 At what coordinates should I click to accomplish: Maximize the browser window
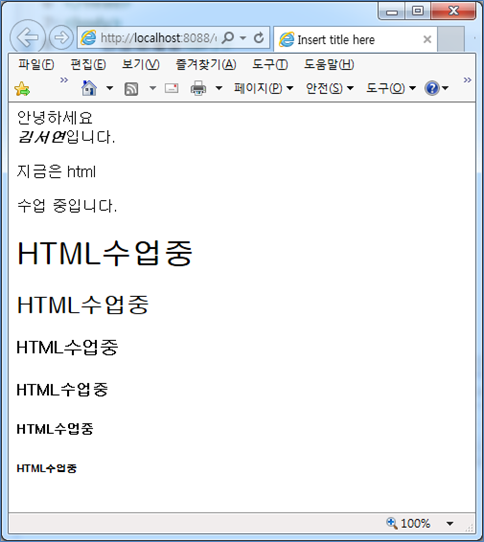tap(418, 11)
